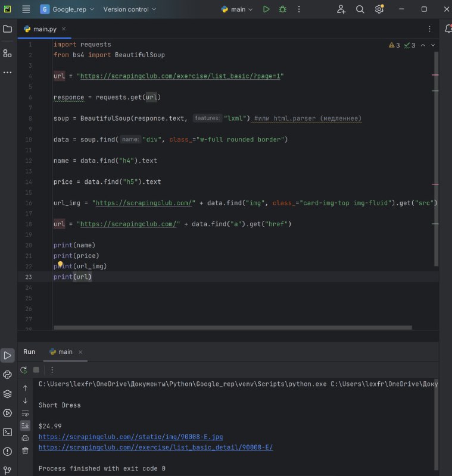Open the Run tool window sidebar icon
The width and height of the screenshot is (452, 476).
coord(8,355)
